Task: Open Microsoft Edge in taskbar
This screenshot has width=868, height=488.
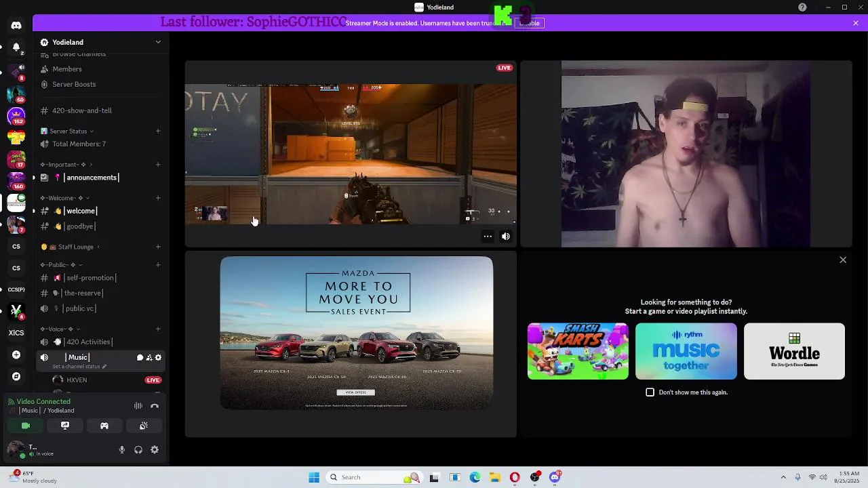Action: click(475, 477)
